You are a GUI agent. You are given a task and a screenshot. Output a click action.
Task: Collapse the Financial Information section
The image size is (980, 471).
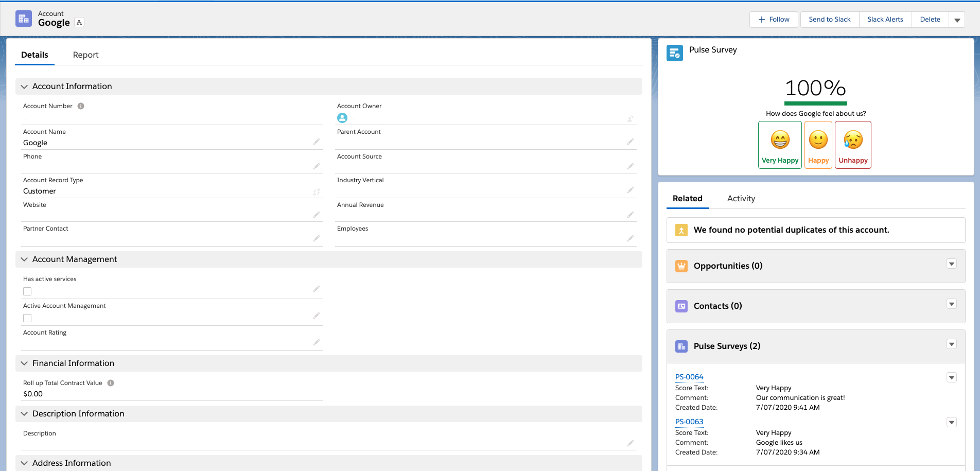point(24,363)
